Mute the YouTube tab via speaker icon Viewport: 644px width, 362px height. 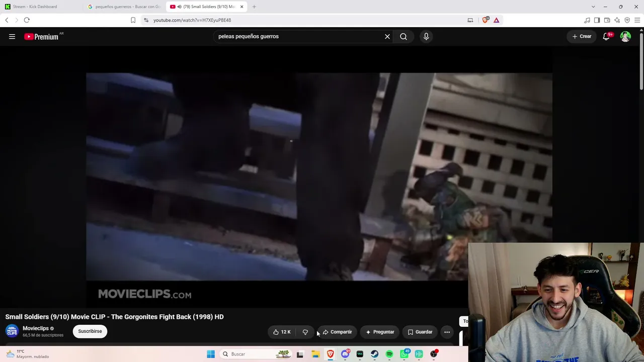[x=180, y=7]
